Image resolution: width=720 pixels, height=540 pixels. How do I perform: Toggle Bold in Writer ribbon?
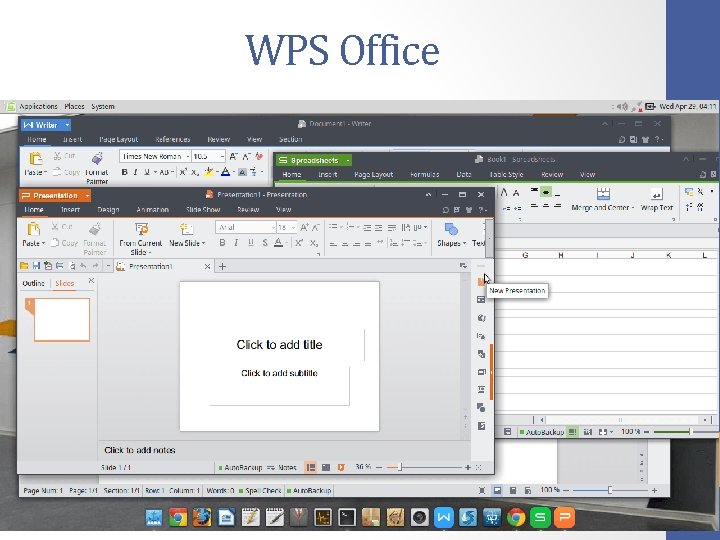coord(124,172)
